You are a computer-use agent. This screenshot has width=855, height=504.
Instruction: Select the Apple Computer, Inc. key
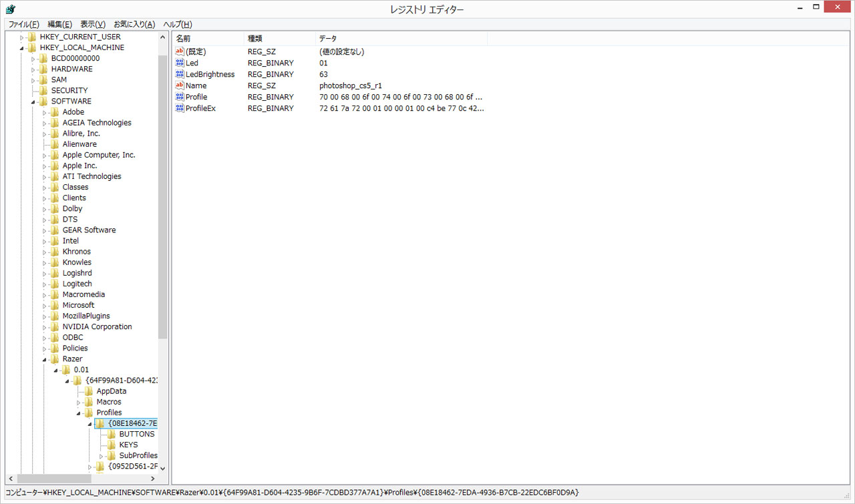coord(99,155)
